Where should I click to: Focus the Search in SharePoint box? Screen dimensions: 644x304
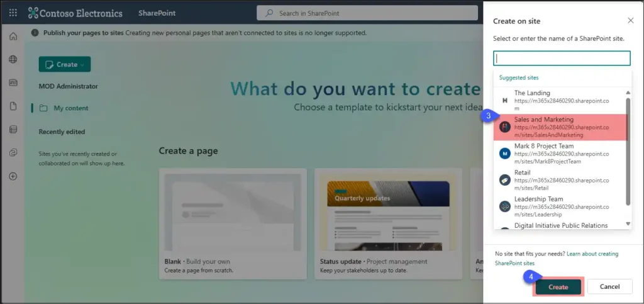point(367,13)
